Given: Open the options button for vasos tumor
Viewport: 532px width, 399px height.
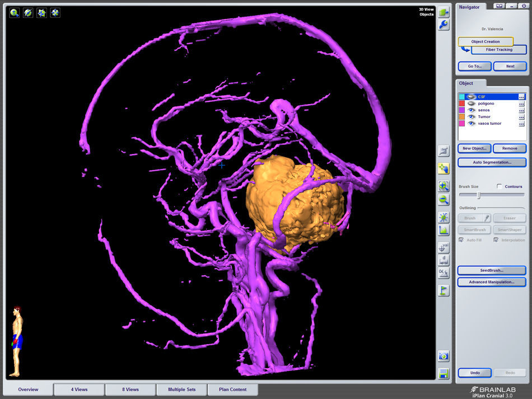Looking at the screenshot, I should point(521,124).
